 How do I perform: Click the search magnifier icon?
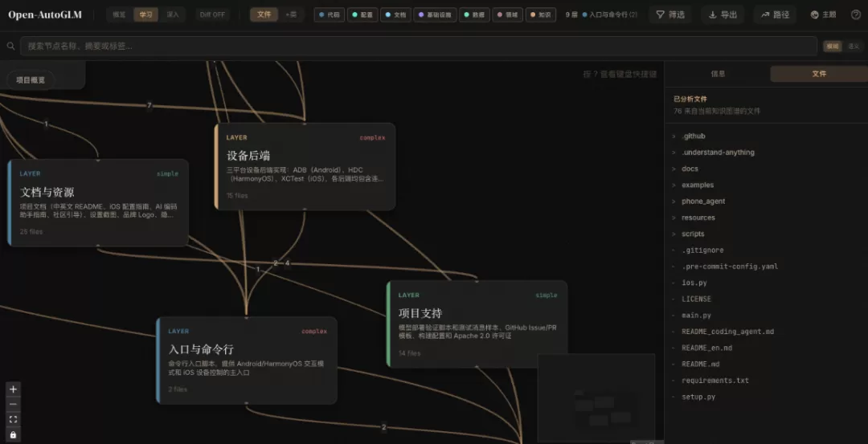point(10,46)
